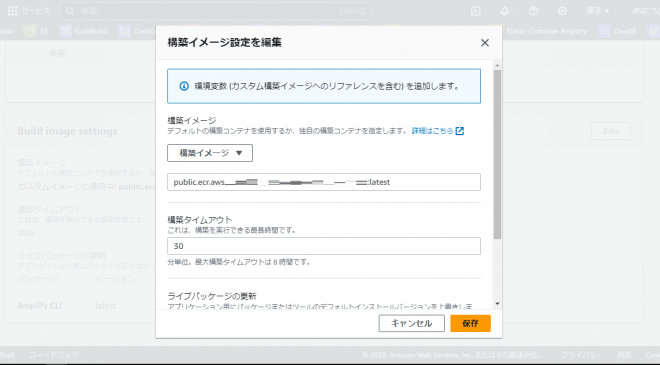This screenshot has width=660, height=365.
Task: Open the S3 shortcut in favorites bar
Action: pyautogui.click(x=36, y=31)
